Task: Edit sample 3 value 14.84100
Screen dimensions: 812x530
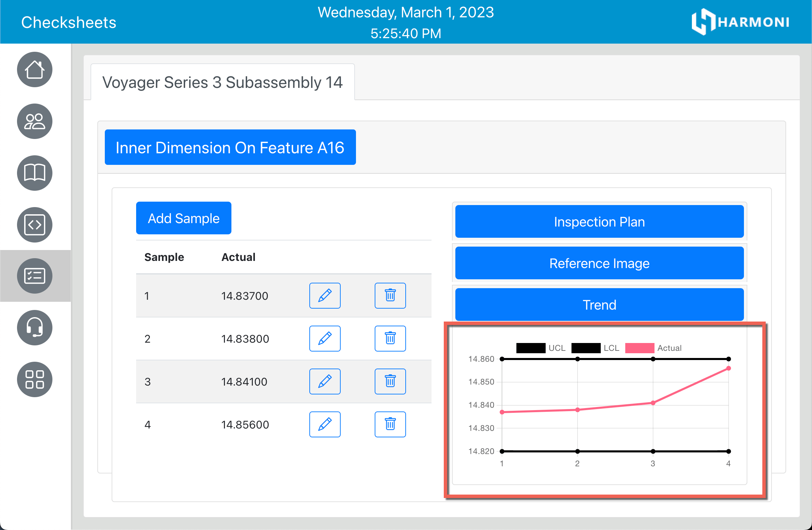Action: tap(324, 381)
